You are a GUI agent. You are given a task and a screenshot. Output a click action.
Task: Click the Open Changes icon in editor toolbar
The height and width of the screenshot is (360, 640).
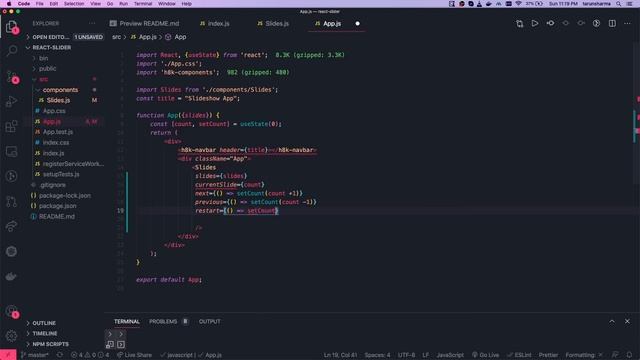519,24
